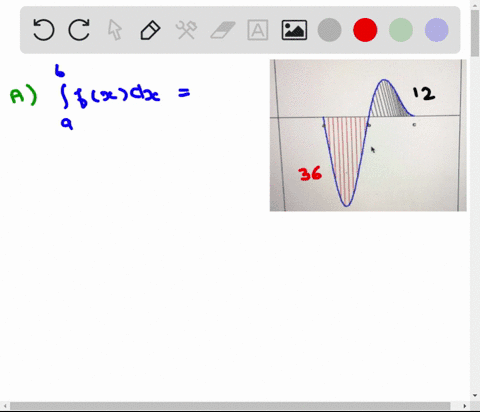
Task: Select the text box tool
Action: coord(258,30)
